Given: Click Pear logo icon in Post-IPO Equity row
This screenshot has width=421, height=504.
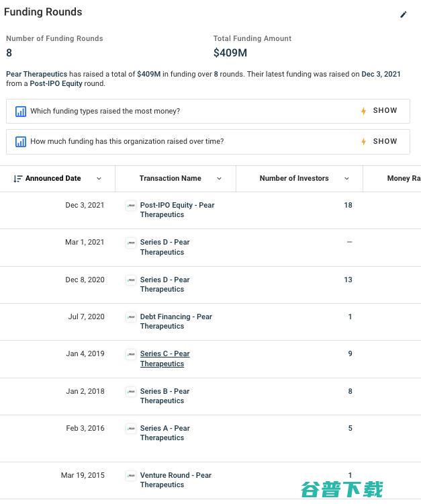Looking at the screenshot, I should 131,206.
